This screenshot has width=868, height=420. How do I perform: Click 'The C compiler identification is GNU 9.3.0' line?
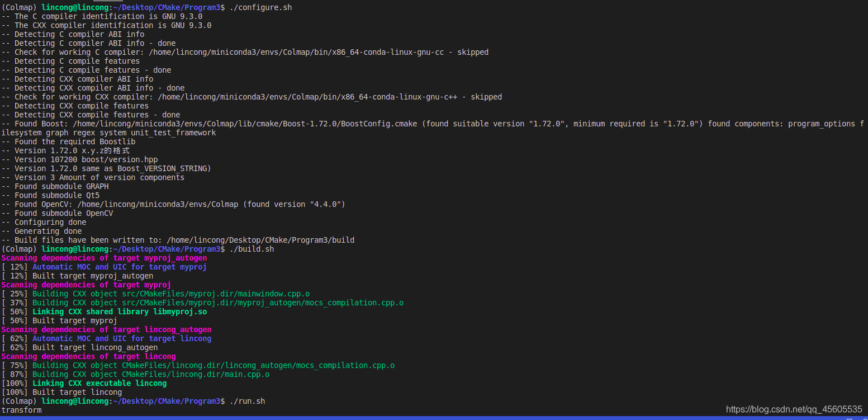click(x=102, y=16)
